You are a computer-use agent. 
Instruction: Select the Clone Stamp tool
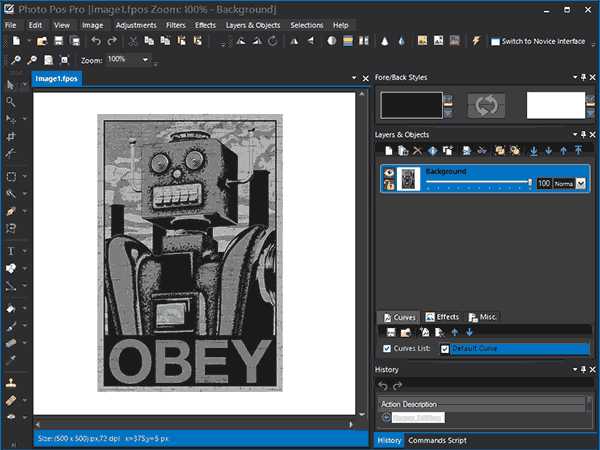(11, 383)
